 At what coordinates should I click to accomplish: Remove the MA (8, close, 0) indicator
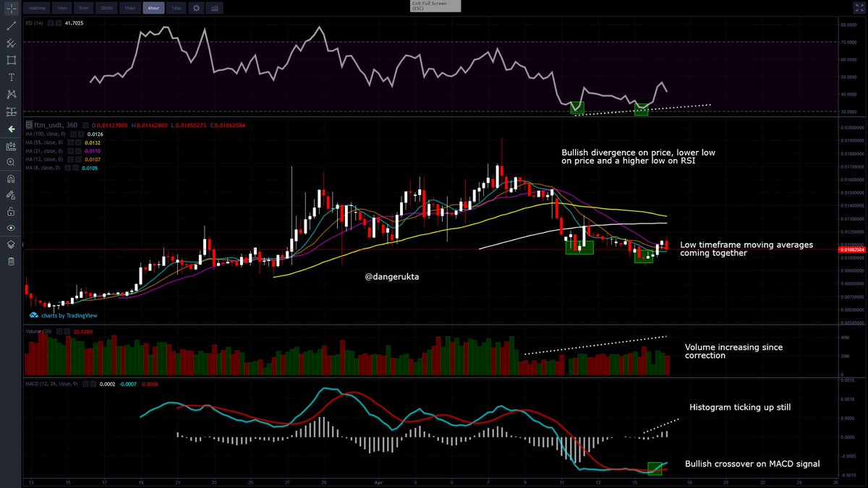(76, 168)
